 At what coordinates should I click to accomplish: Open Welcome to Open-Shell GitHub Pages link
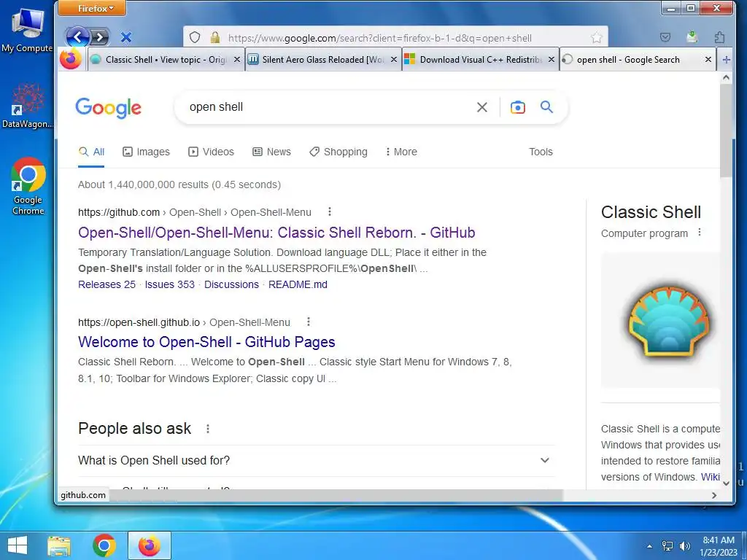[x=206, y=342]
